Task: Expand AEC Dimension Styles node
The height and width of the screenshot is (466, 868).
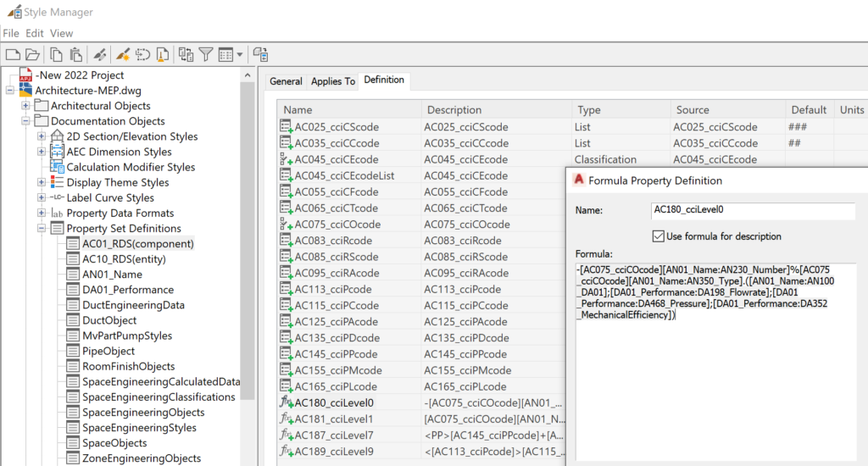Action: coord(42,151)
